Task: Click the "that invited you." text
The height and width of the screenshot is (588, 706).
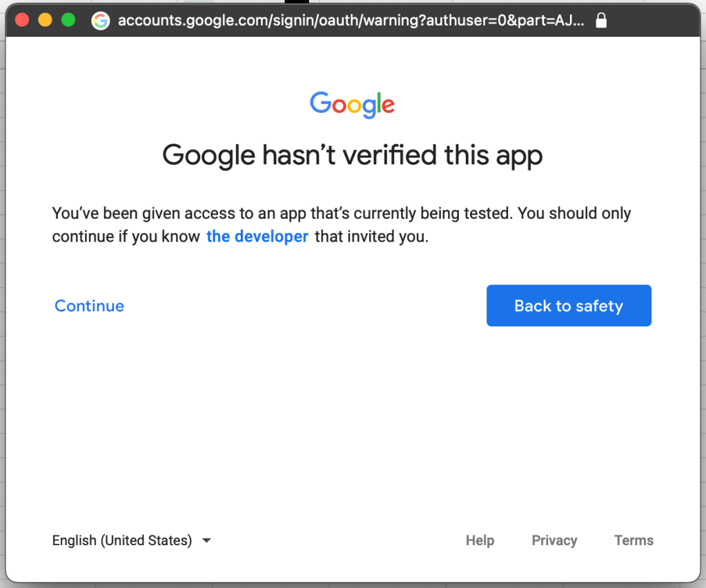Action: 372,237
